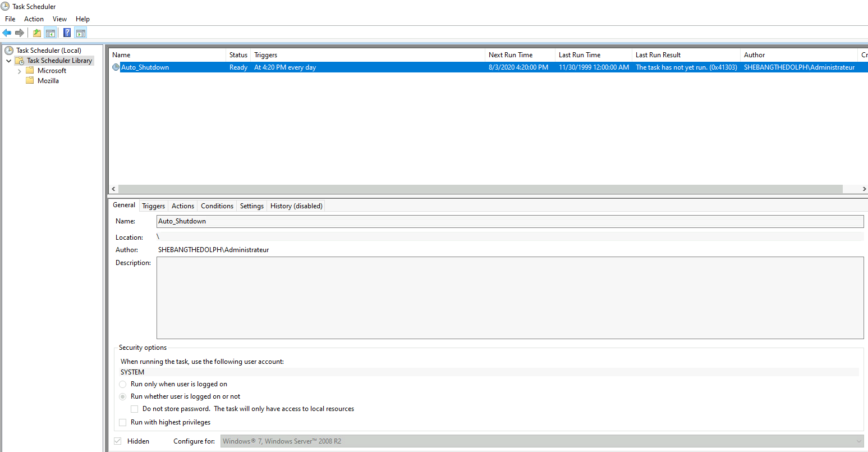The height and width of the screenshot is (452, 868).
Task: Click the back navigation arrow
Action: click(x=7, y=33)
